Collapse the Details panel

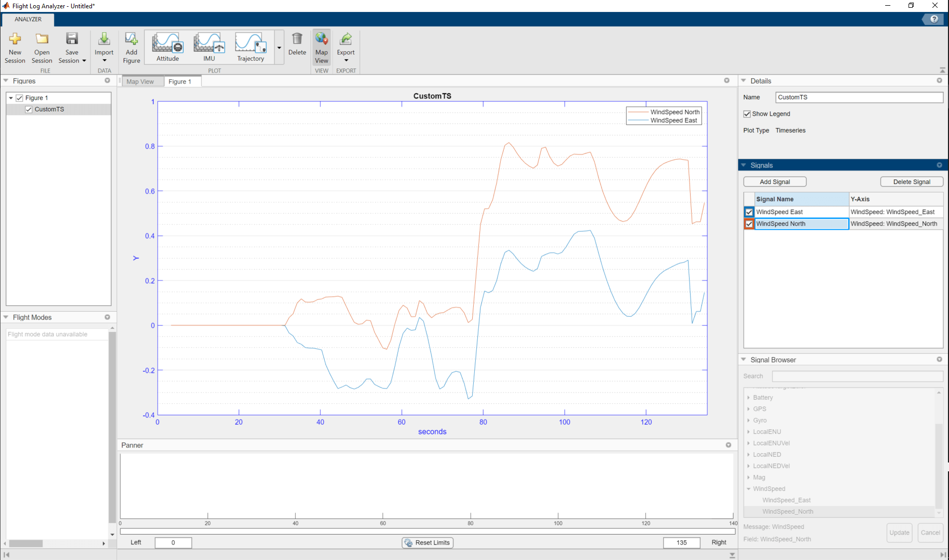point(744,81)
